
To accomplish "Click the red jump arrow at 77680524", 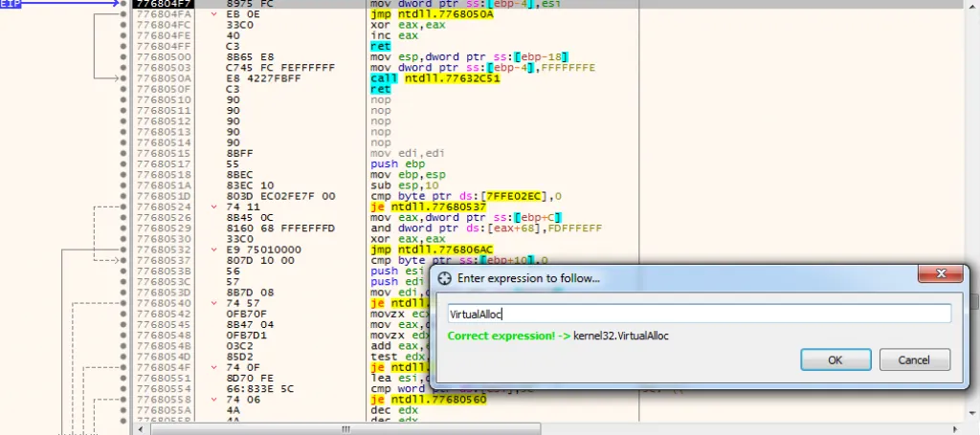I will pyautogui.click(x=214, y=207).
